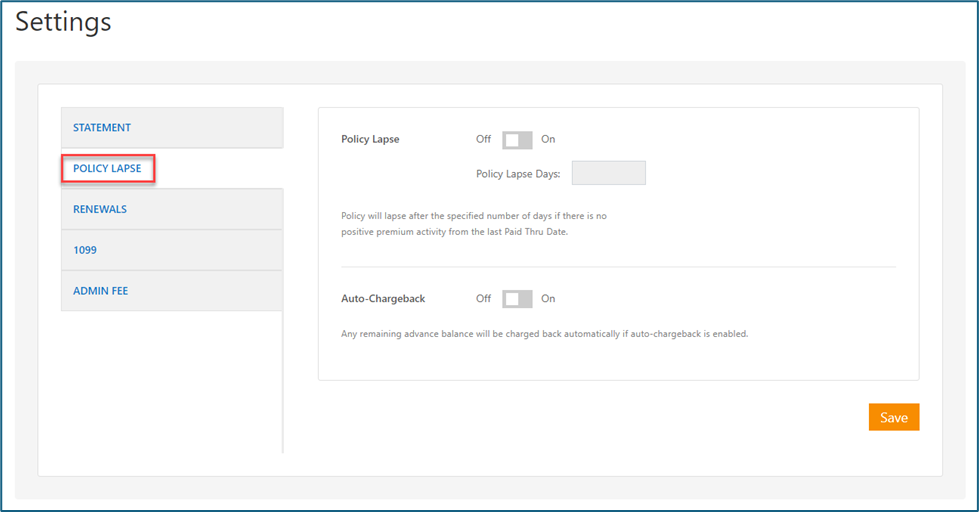Click the divider line above Auto-Chargeback section

(x=618, y=267)
